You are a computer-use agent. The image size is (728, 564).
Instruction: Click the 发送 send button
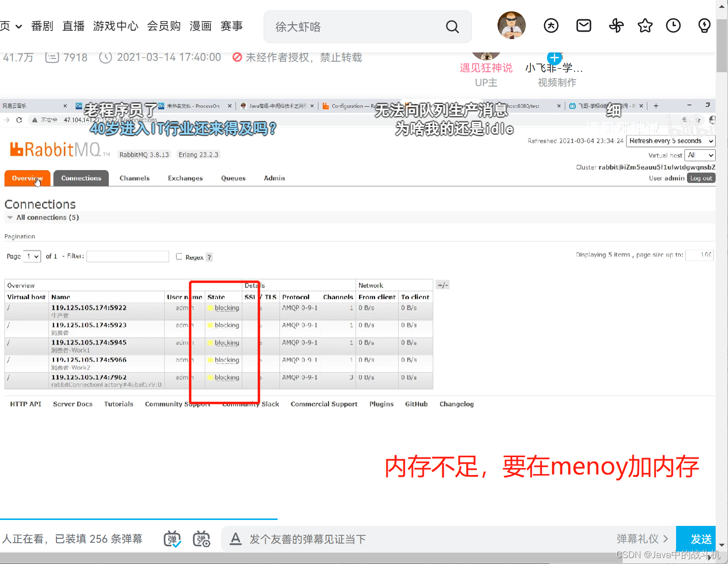pyautogui.click(x=696, y=539)
